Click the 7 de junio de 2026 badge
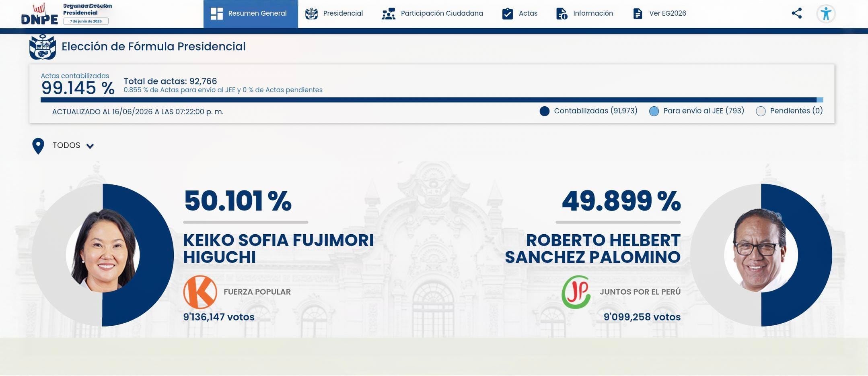Viewport: 868px width, 376px height. click(86, 21)
